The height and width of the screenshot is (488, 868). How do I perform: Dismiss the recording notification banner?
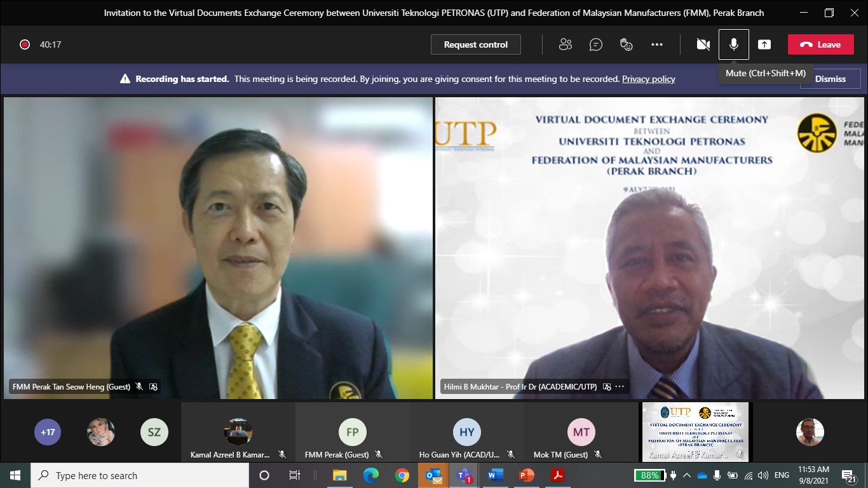point(831,79)
